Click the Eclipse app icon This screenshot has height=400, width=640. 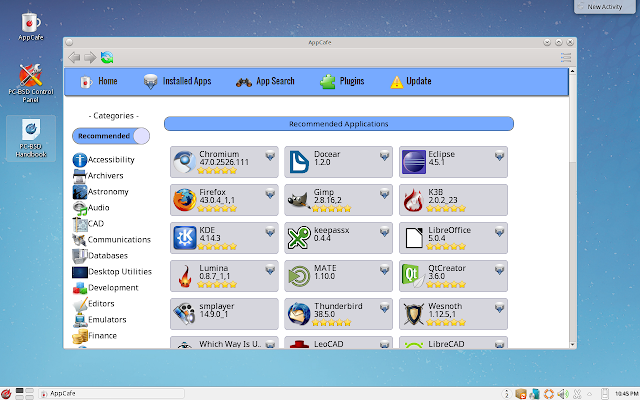[x=414, y=162]
